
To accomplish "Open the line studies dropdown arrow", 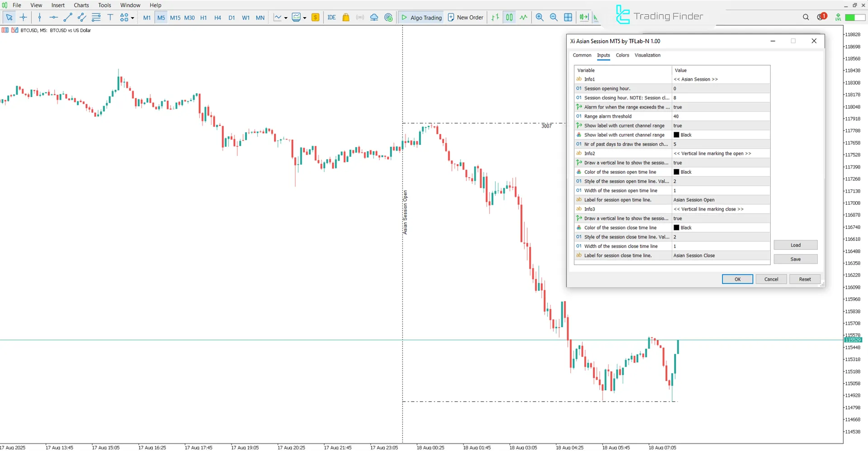I will point(285,17).
